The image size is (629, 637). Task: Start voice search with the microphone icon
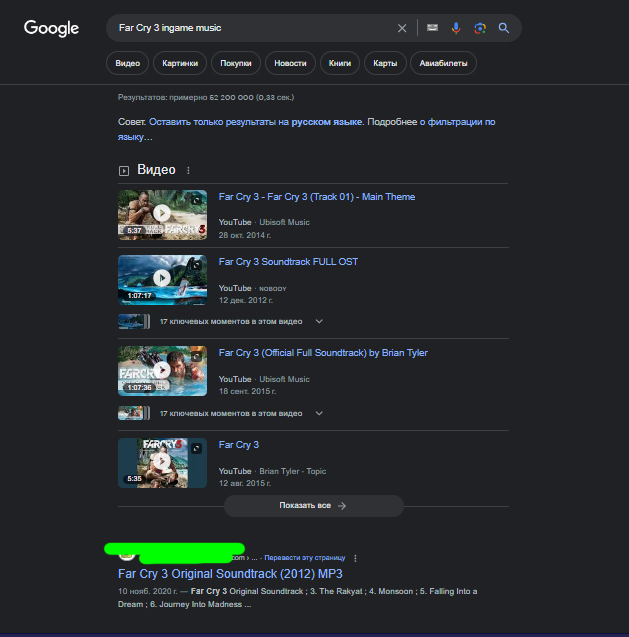click(x=456, y=28)
